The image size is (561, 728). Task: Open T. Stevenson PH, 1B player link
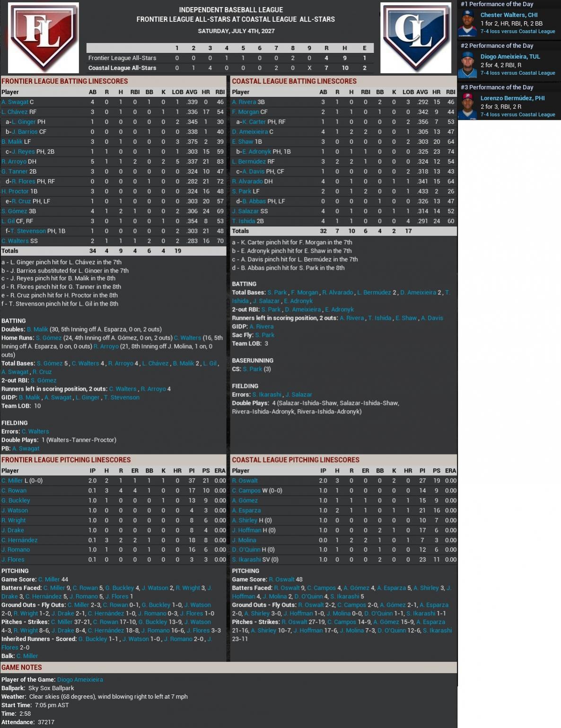pos(28,231)
